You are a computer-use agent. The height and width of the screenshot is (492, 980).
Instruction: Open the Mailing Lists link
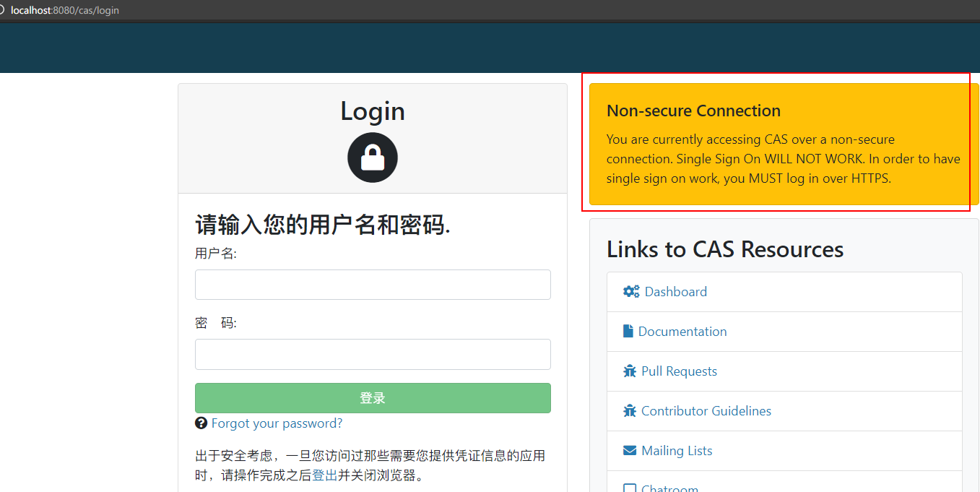click(677, 451)
